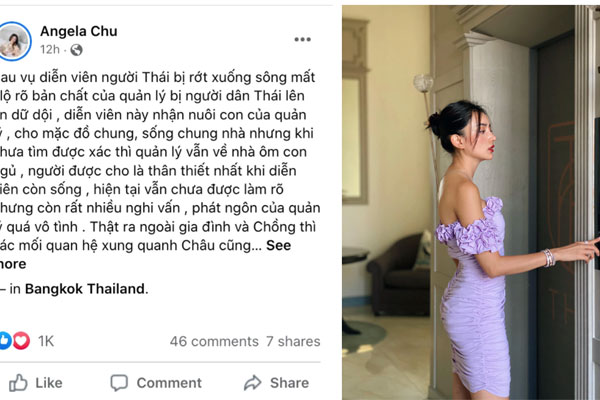This screenshot has height=400, width=600.
Task: Click the Comment button label
Action: (x=169, y=383)
